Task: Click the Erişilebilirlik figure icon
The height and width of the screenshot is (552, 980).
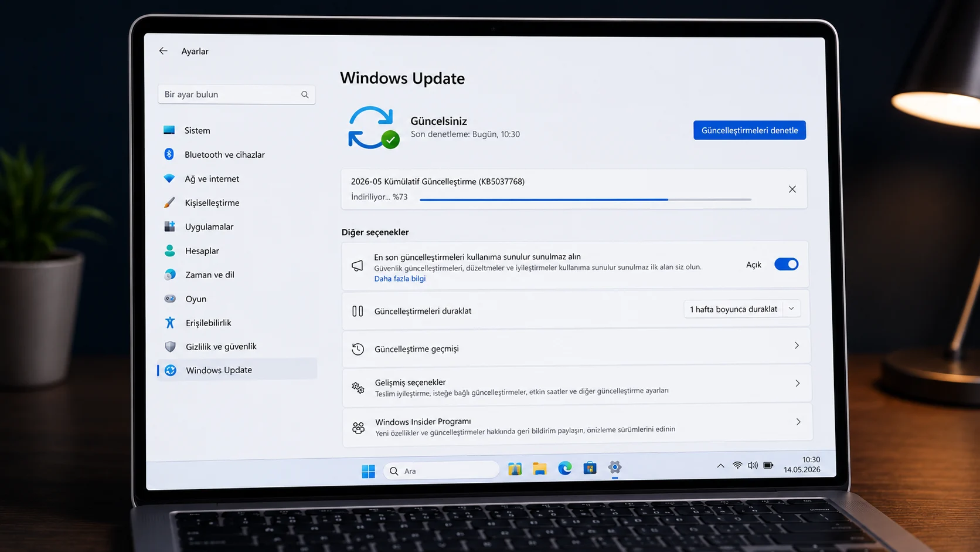Action: click(170, 323)
